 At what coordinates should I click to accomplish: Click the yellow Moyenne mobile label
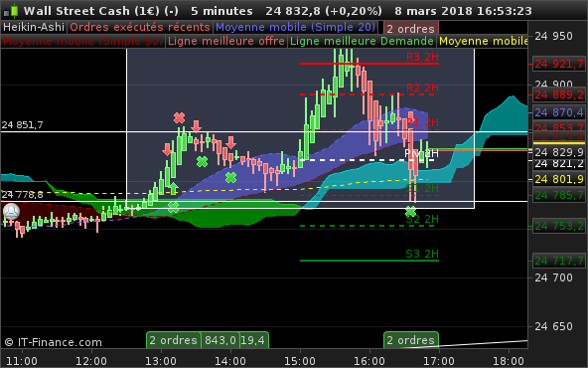(x=483, y=41)
